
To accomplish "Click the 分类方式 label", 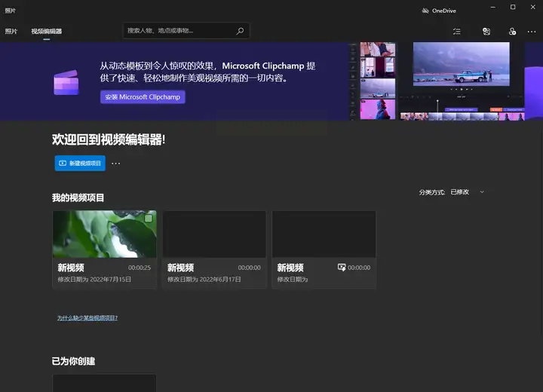I will (x=432, y=192).
